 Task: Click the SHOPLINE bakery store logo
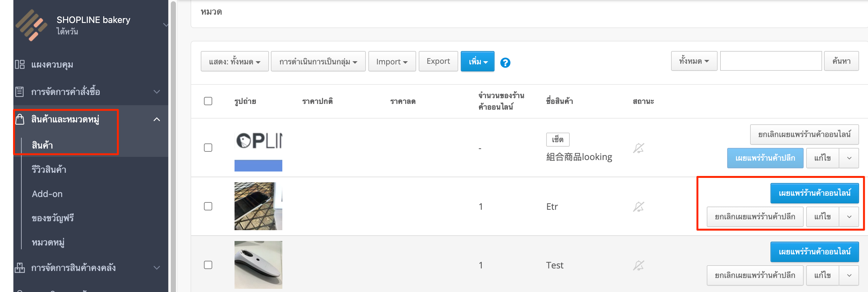(31, 25)
